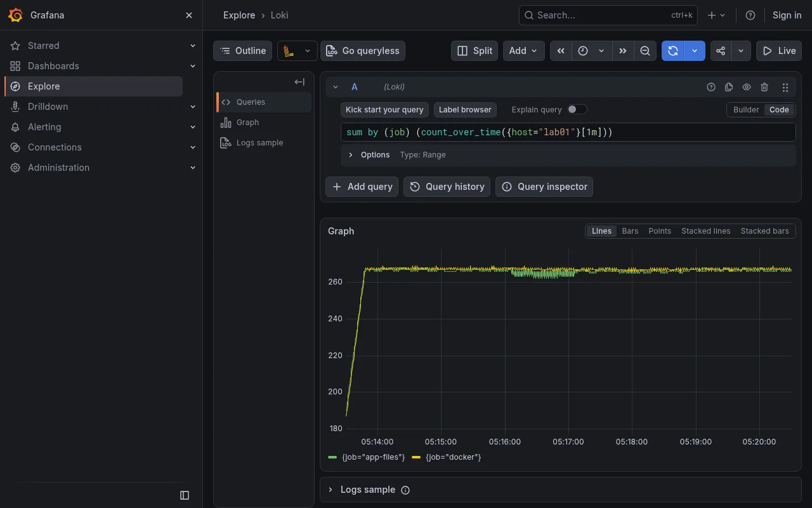Expand the Connections section chevron

[x=193, y=147]
